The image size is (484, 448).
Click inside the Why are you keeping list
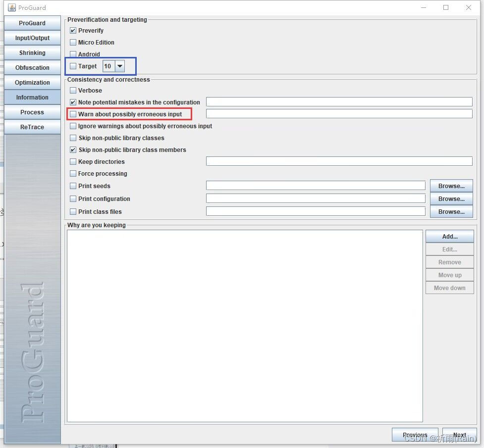pos(245,326)
